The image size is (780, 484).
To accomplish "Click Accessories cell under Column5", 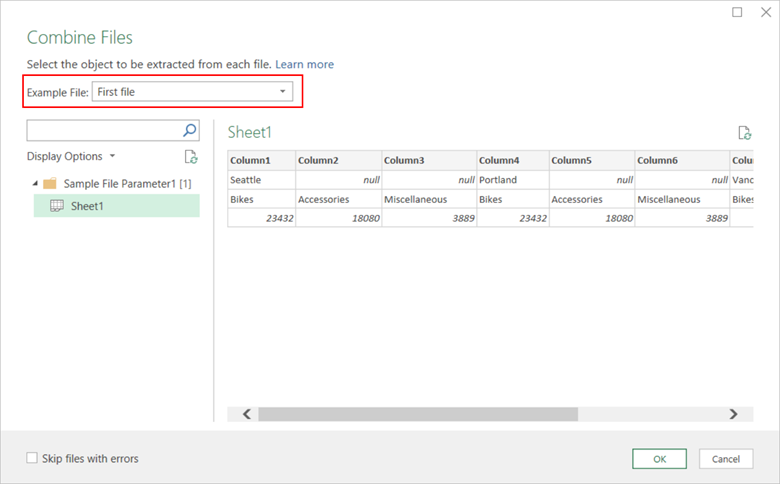I will [592, 199].
